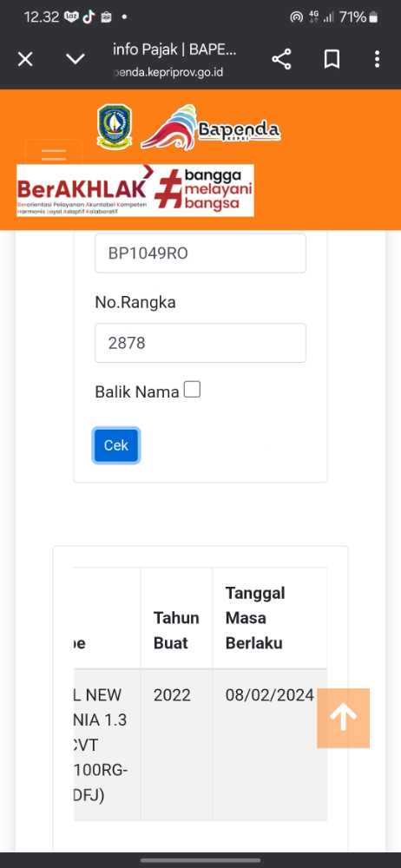Expand the browser chevron down arrow
This screenshot has height=868, width=401.
[x=76, y=59]
